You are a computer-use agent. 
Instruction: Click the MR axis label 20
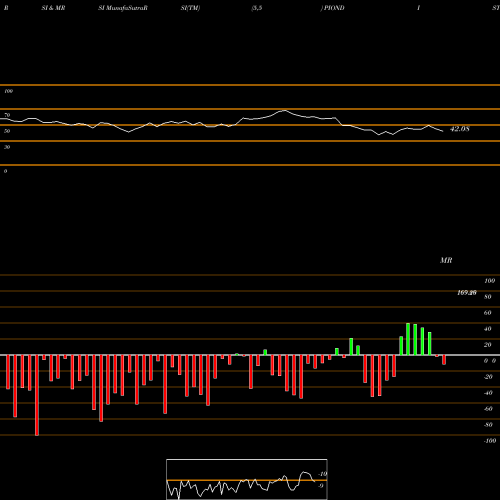click(x=488, y=345)
